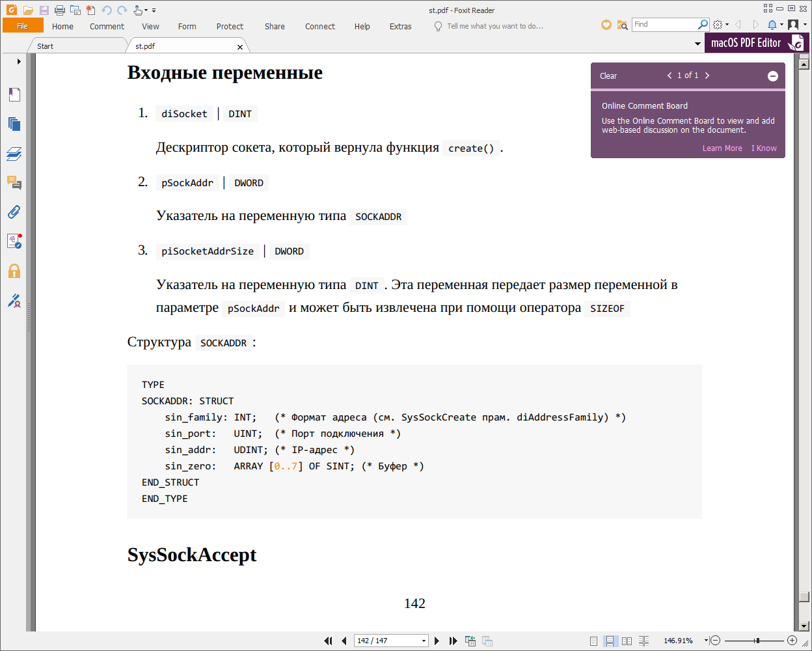The height and width of the screenshot is (651, 812).
Task: Click I Know in comment board
Action: click(764, 148)
